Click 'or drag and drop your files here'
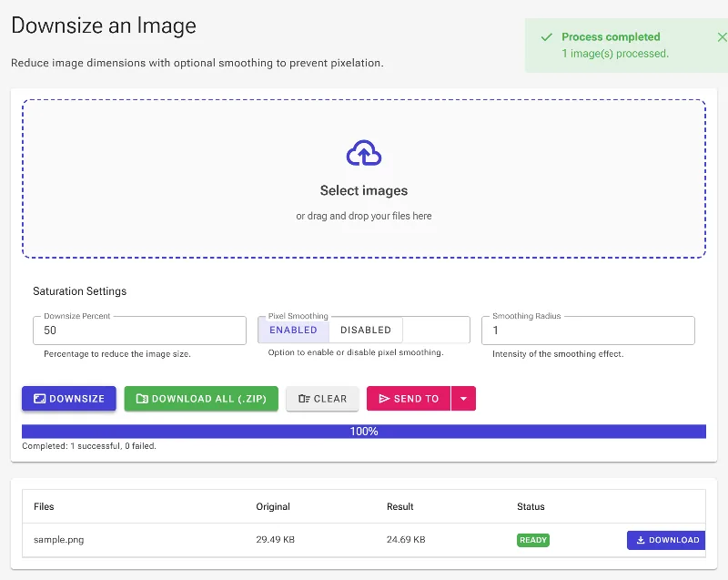This screenshot has height=580, width=728. 363,216
